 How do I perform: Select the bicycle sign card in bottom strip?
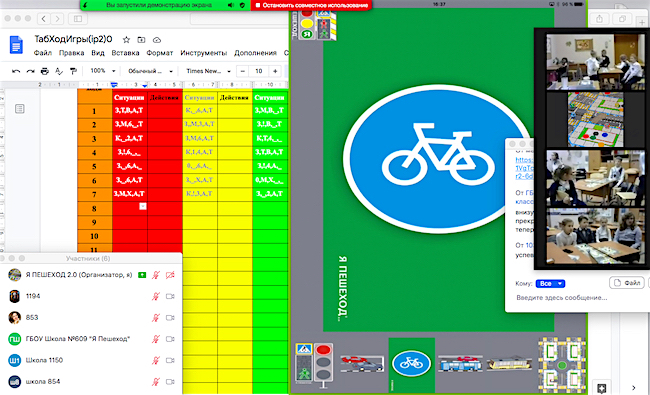(411, 364)
